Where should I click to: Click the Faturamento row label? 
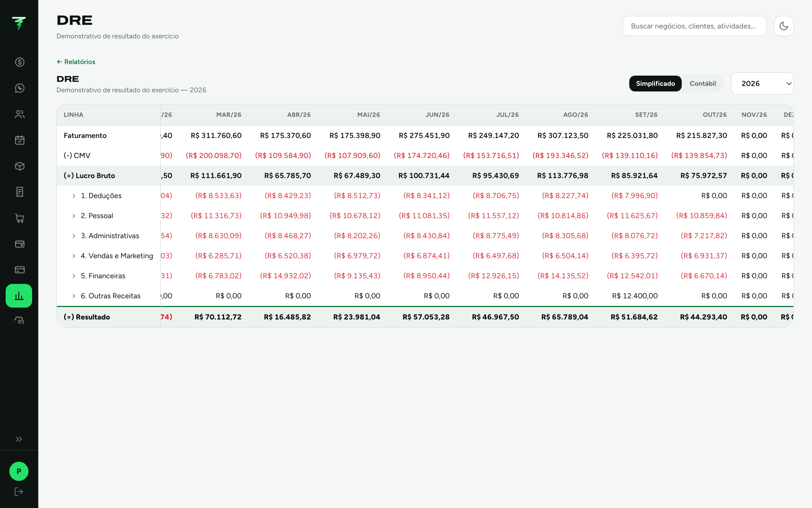click(x=85, y=135)
